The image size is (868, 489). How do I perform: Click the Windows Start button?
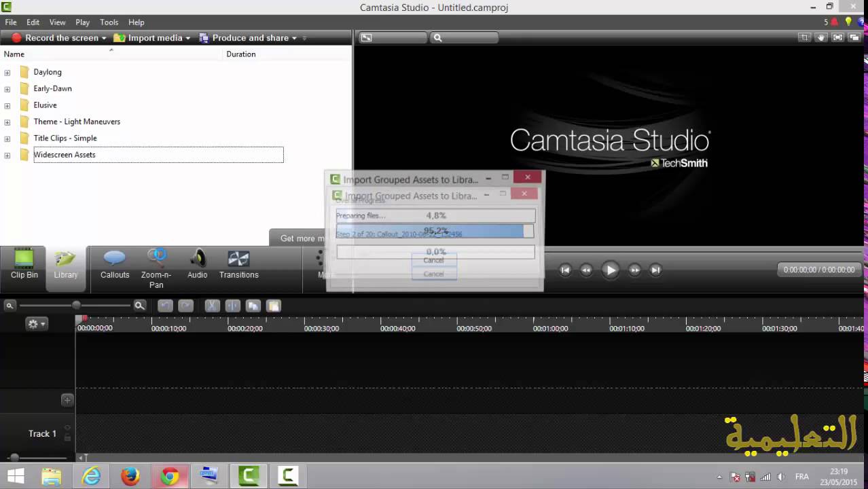pyautogui.click(x=15, y=476)
